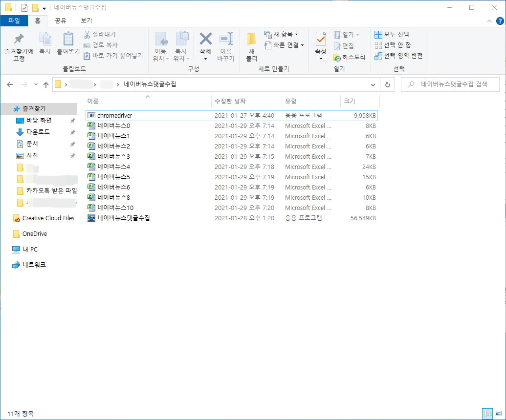Choose Copy path (경로 복사)
Viewport: 506px width, 420px height.
coord(101,45)
